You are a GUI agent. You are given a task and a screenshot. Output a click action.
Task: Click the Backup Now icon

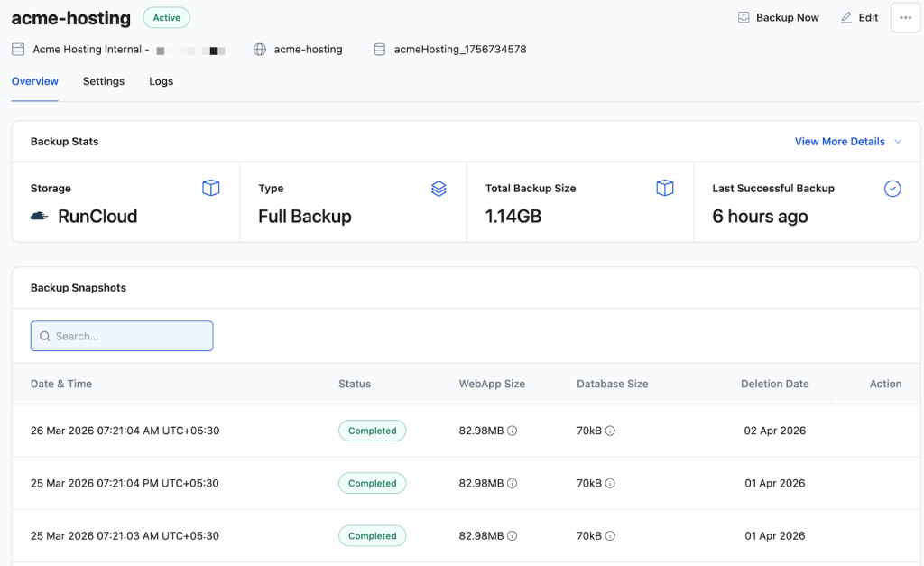[x=744, y=18]
